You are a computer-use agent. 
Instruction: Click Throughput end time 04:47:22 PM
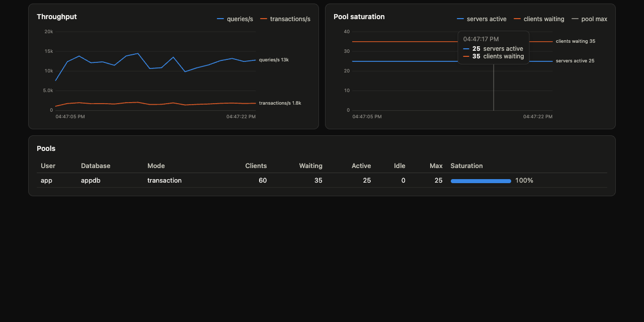(241, 117)
